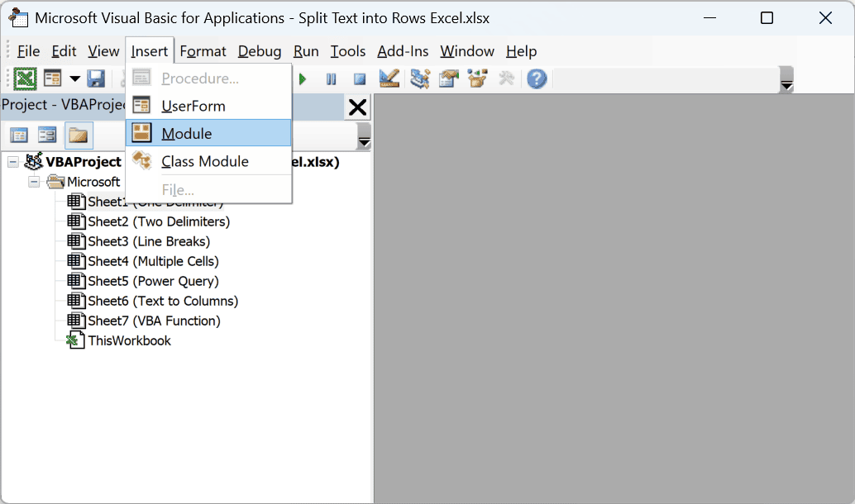Open the Object Browser toolbar icon
Viewport: 855px width, 504px height.
tap(478, 79)
